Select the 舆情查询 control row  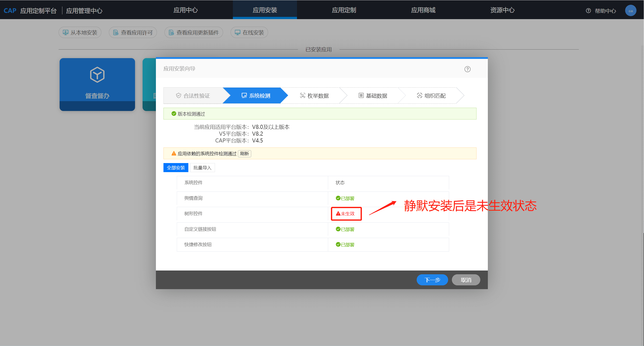coord(313,198)
